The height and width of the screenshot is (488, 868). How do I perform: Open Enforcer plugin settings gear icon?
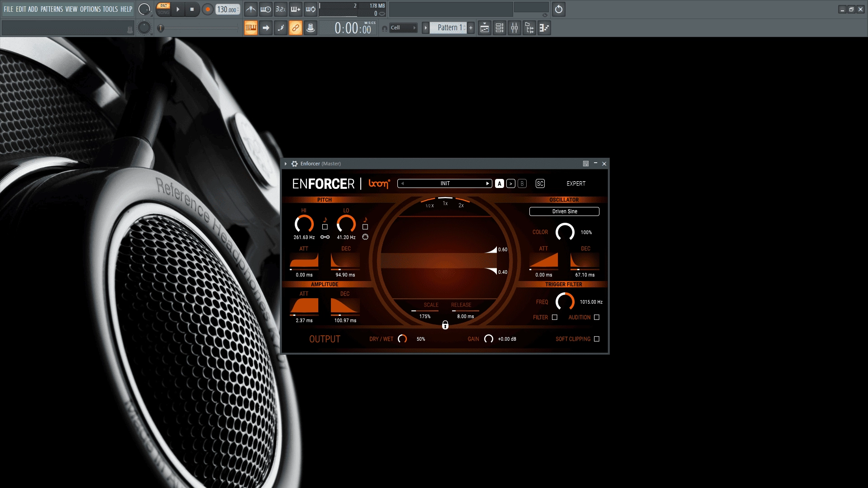[295, 164]
